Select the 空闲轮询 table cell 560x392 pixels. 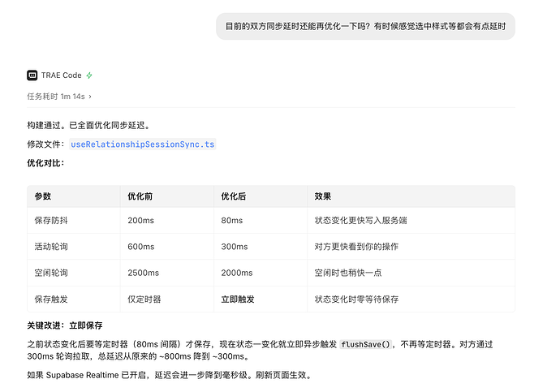click(x=74, y=273)
